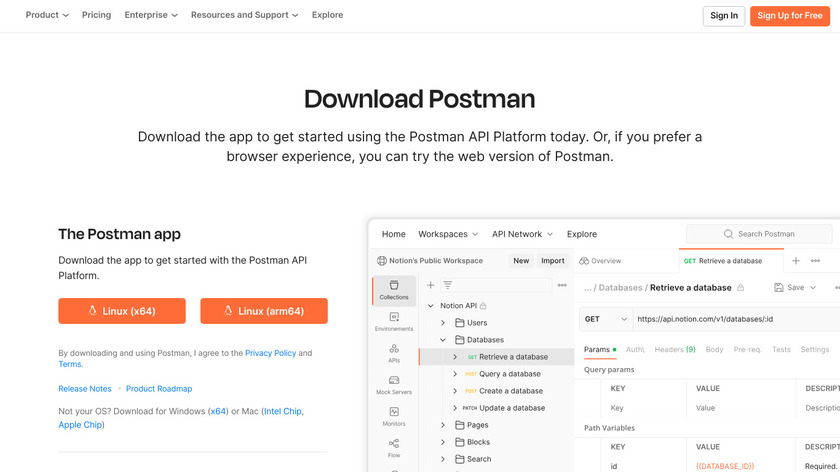Viewport: 840px width, 472px height.
Task: Click the Sign In button
Action: (724, 16)
